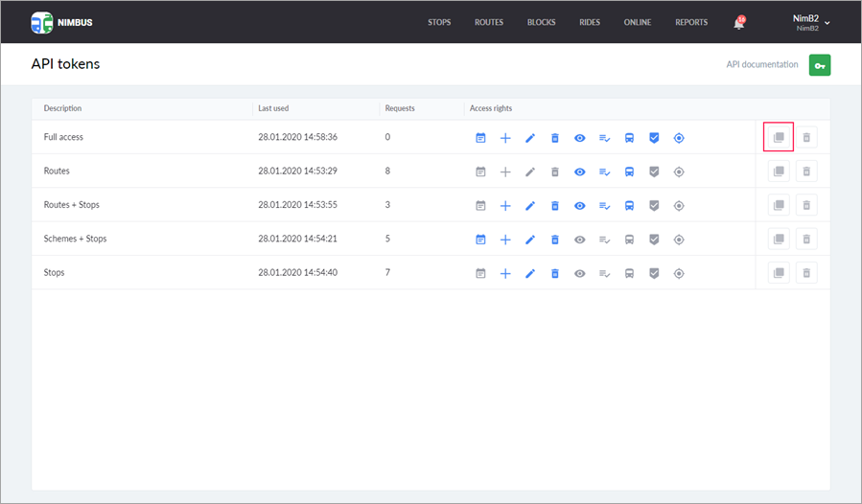Open the ROUTES menu item

point(488,22)
